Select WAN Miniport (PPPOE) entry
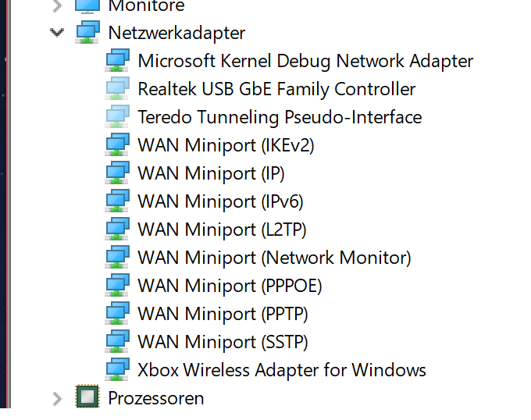Image resolution: width=531 pixels, height=420 pixels. coord(230,286)
